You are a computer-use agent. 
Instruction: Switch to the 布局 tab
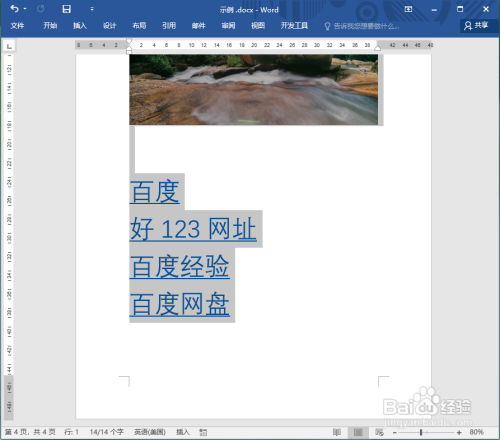139,26
